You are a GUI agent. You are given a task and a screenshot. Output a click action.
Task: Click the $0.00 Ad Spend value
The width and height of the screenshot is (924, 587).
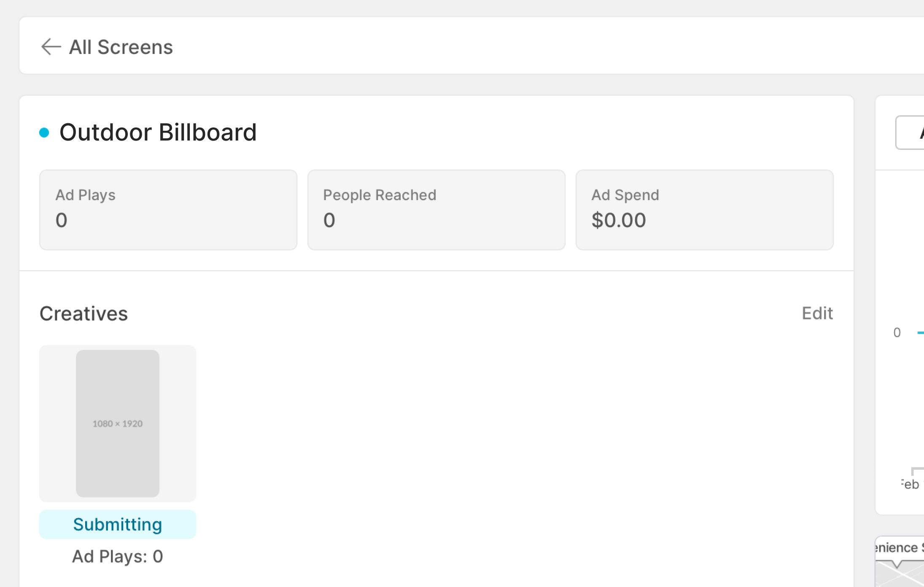click(x=618, y=220)
